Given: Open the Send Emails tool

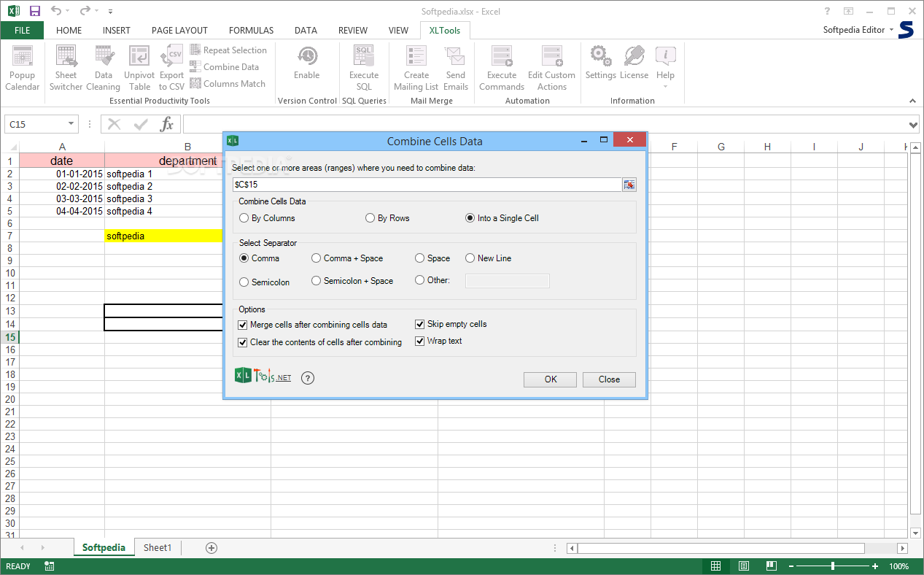Looking at the screenshot, I should (456, 68).
